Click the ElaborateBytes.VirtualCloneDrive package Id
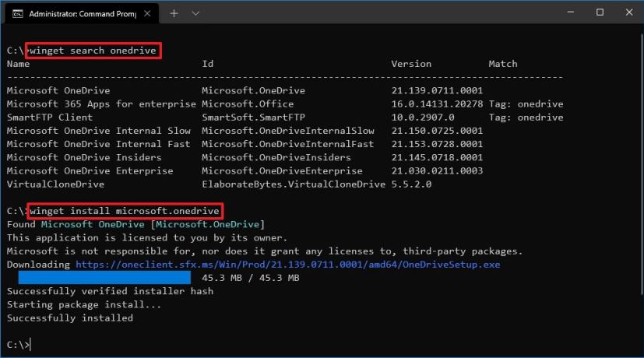The width and height of the screenshot is (644, 358). 293,184
